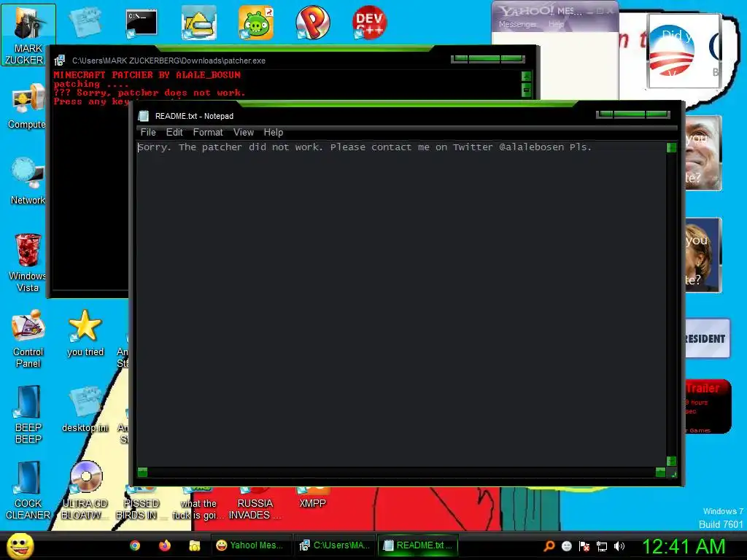The width and height of the screenshot is (747, 560).
Task: Open the command prompt desktop shortcut
Action: (x=142, y=23)
